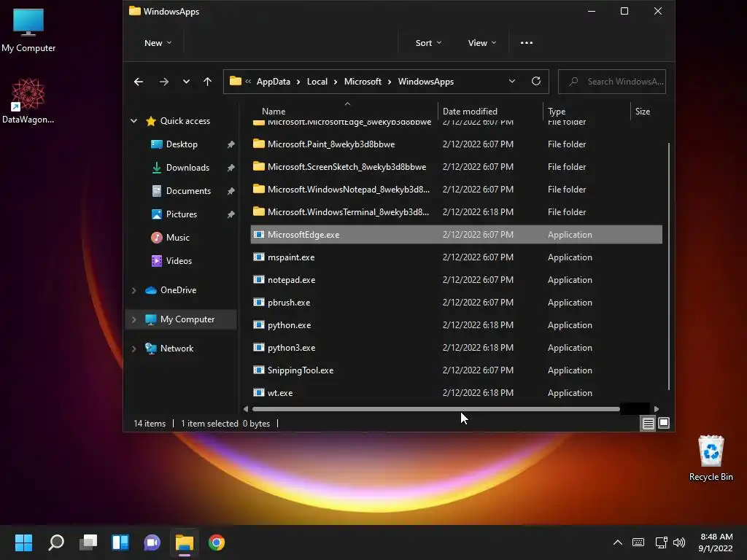The width and height of the screenshot is (747, 560).
Task: Click the scroll left arrow of horizontal scrollbar
Action: click(x=246, y=409)
